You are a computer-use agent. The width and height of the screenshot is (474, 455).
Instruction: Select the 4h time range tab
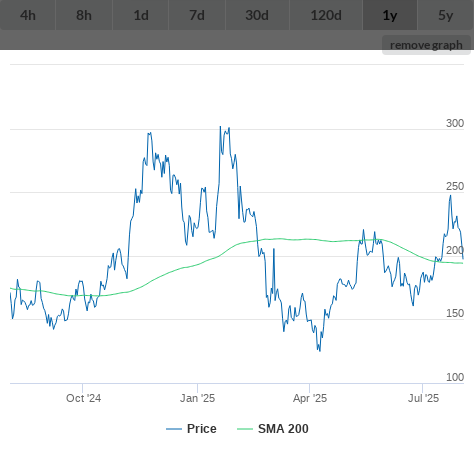(28, 15)
